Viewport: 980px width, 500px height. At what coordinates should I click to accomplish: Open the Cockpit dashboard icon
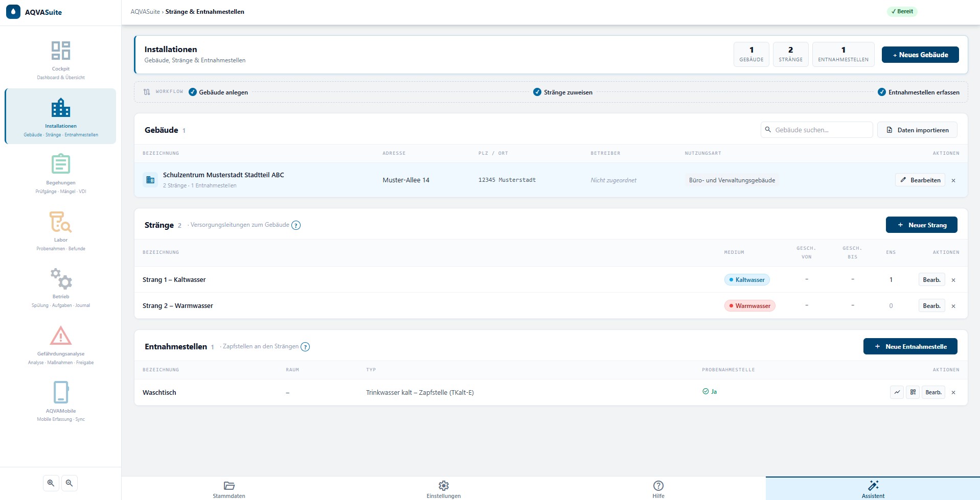click(61, 51)
